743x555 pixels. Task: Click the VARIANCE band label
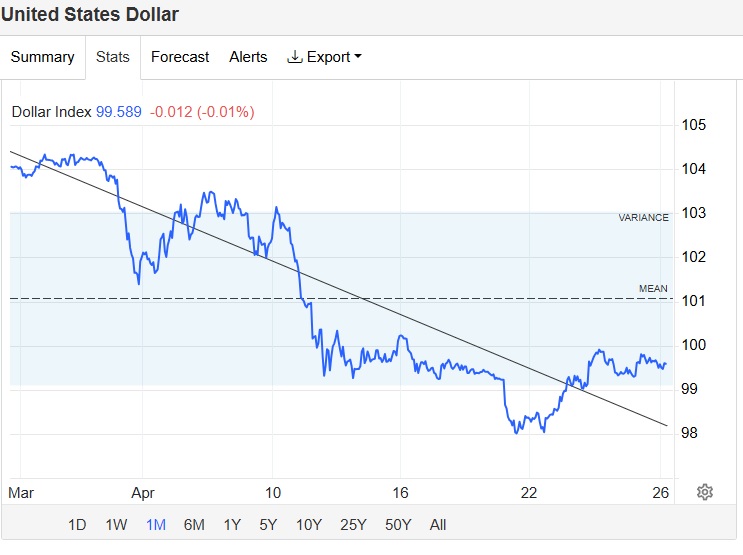(643, 217)
